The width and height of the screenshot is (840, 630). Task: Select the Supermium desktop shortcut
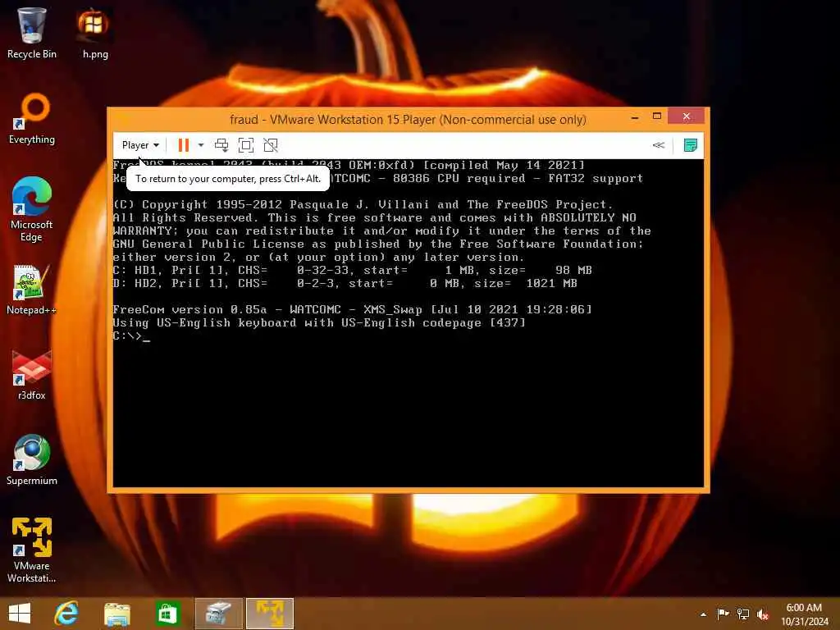click(x=32, y=460)
